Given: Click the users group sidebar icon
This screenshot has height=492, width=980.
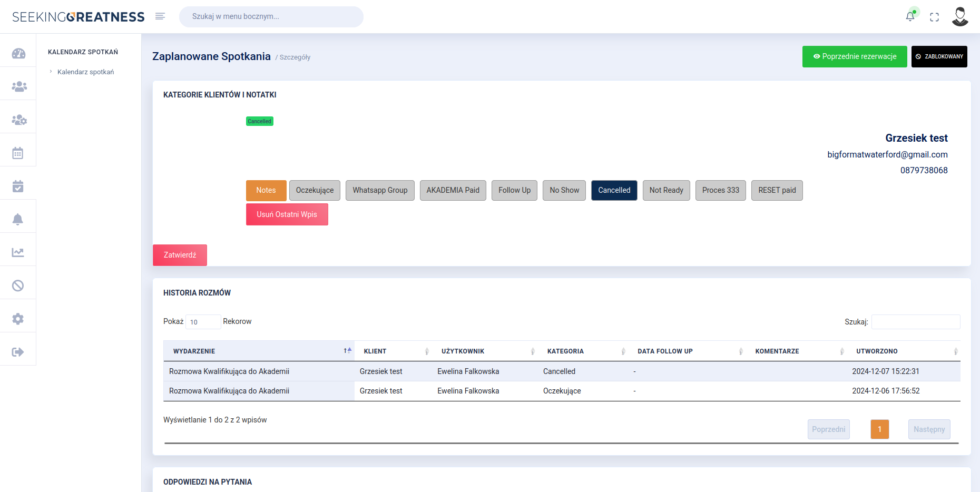Looking at the screenshot, I should point(18,86).
